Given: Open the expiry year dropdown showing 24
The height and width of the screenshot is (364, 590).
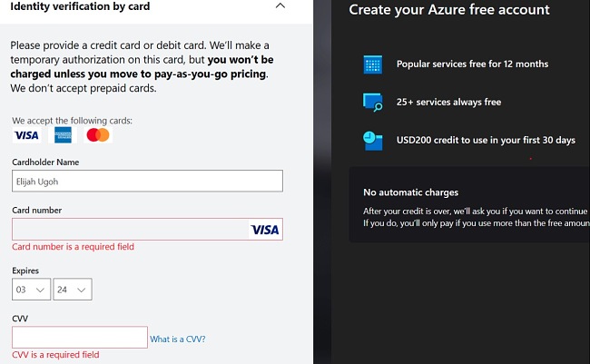Looking at the screenshot, I should 73,290.
